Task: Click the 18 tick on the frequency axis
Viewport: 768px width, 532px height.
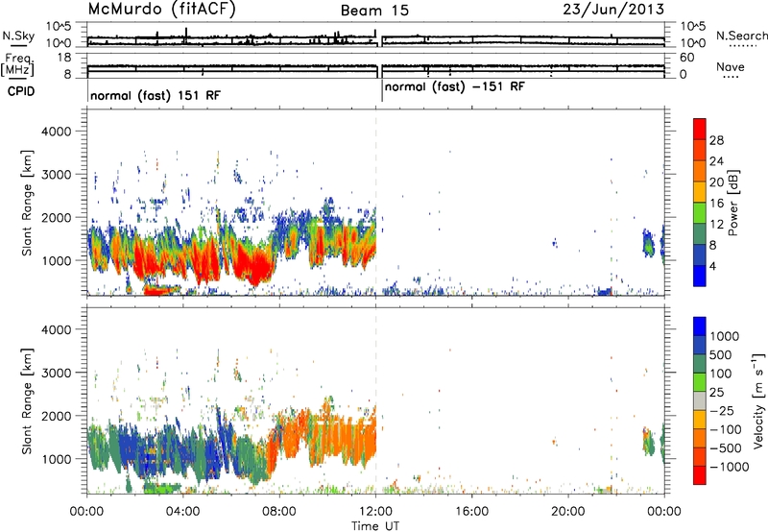Action: (64, 58)
